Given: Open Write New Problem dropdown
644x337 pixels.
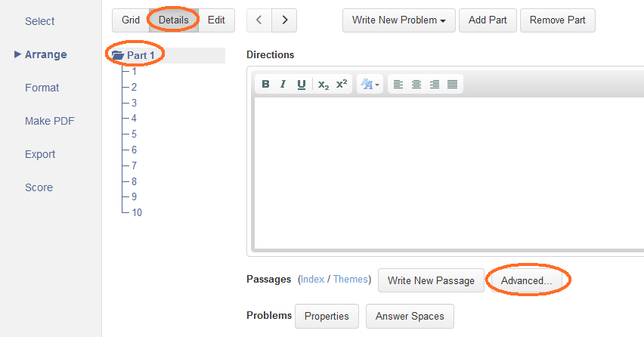Looking at the screenshot, I should 399,20.
